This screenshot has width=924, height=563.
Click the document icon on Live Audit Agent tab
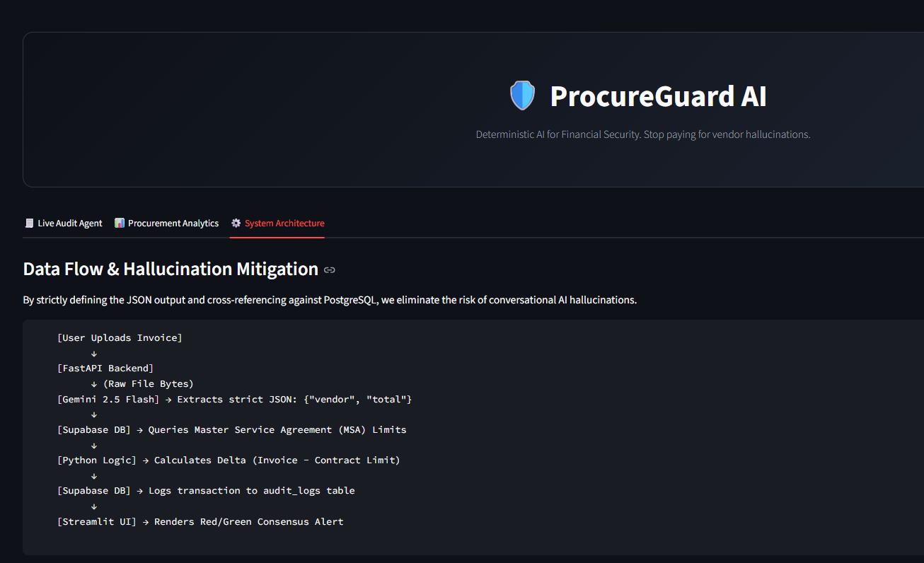pyautogui.click(x=29, y=223)
